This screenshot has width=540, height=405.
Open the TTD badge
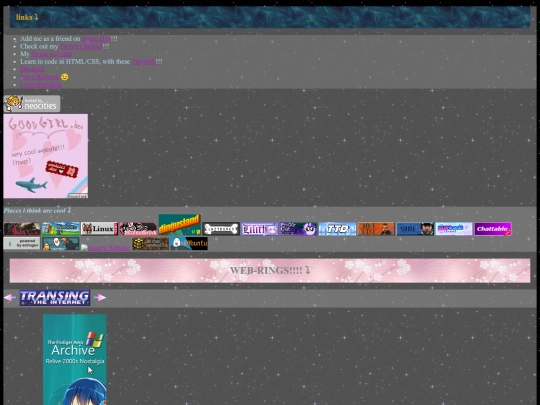(x=337, y=229)
